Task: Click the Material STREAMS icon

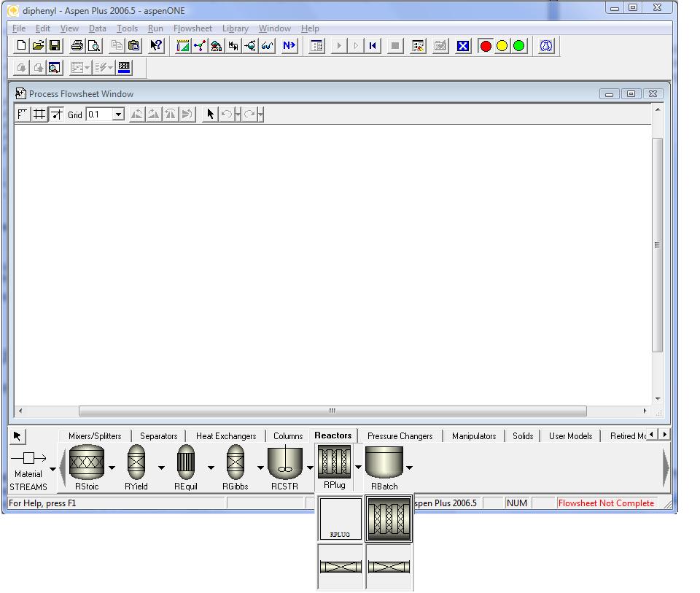Action: [x=28, y=469]
